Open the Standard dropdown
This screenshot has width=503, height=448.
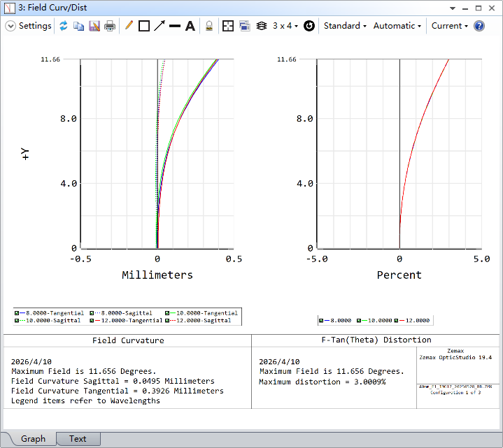click(345, 26)
